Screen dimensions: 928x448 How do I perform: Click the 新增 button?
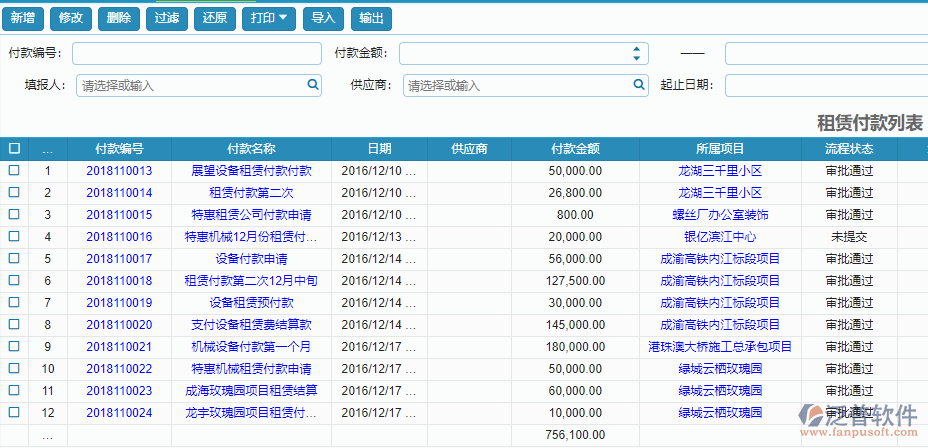point(23,19)
